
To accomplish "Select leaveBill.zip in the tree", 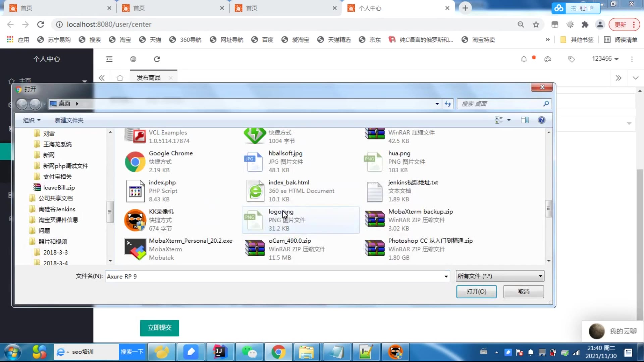I will 59,187.
